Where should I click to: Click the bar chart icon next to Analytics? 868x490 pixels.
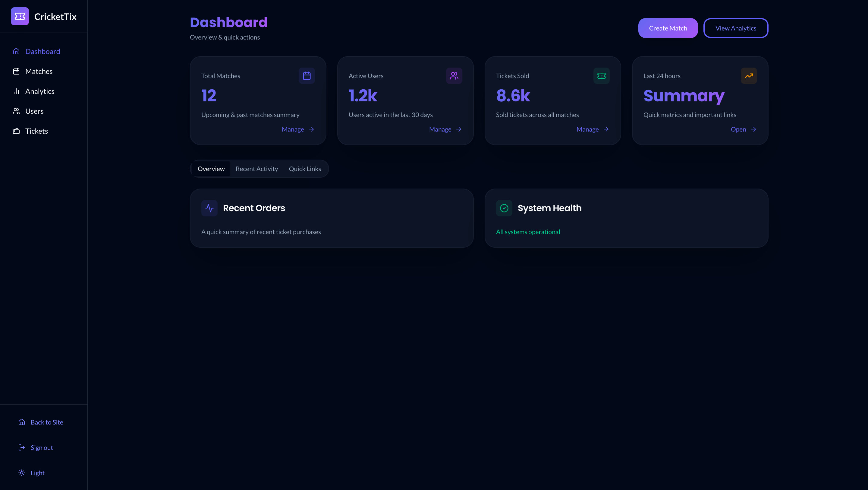[16, 91]
